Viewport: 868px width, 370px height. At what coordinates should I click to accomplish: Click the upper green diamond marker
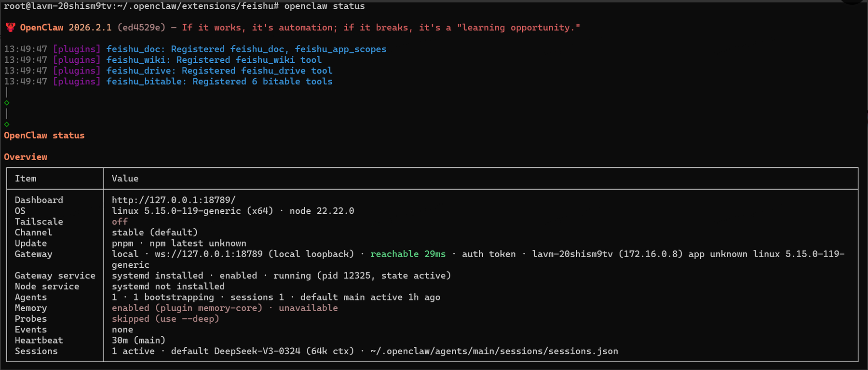pos(7,103)
